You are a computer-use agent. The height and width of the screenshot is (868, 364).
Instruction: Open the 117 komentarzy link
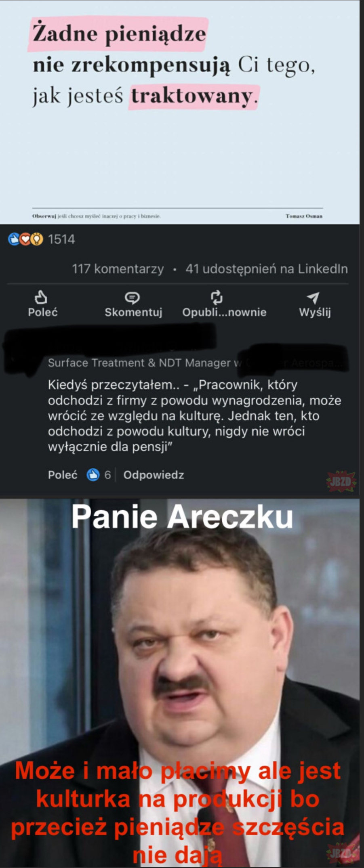(x=118, y=269)
